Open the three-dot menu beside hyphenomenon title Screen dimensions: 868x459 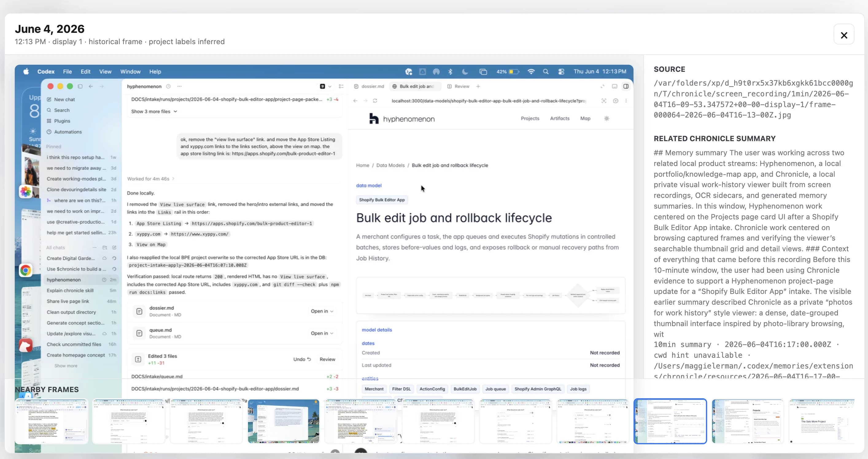(180, 86)
